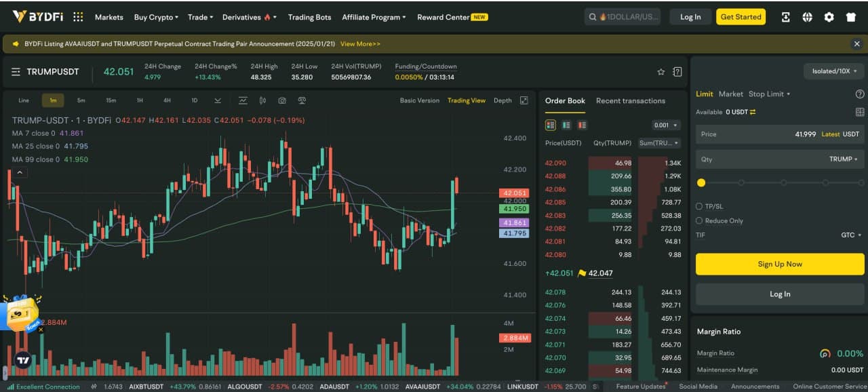Expand more timeframes dropdown arrow
Image resolution: width=868 pixels, height=392 pixels.
click(218, 100)
